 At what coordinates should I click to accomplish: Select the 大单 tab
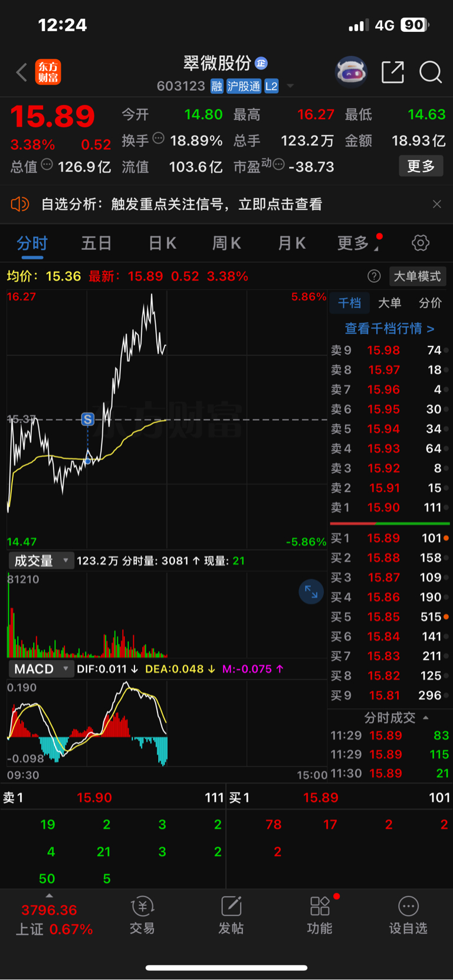389,303
